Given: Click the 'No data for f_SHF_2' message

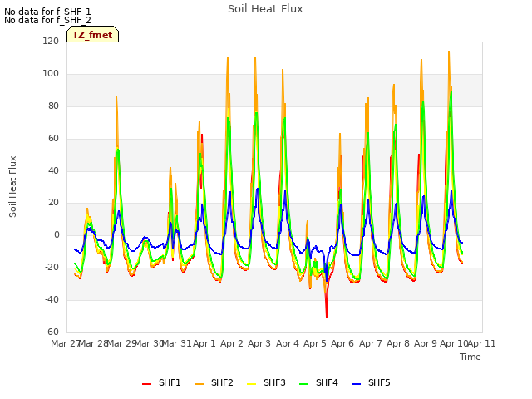Looking at the screenshot, I should [x=47, y=20].
